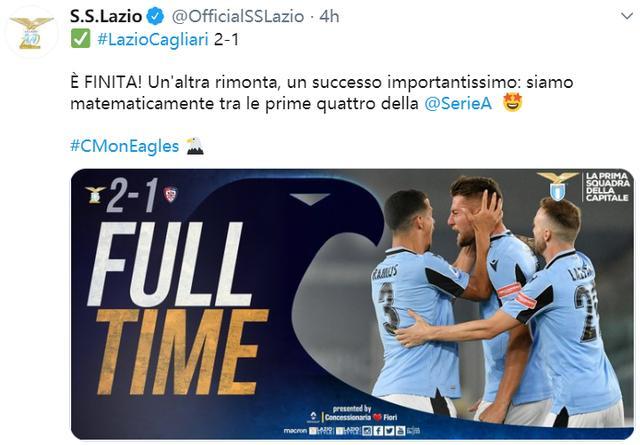Click the blue verified badge

tap(155, 17)
